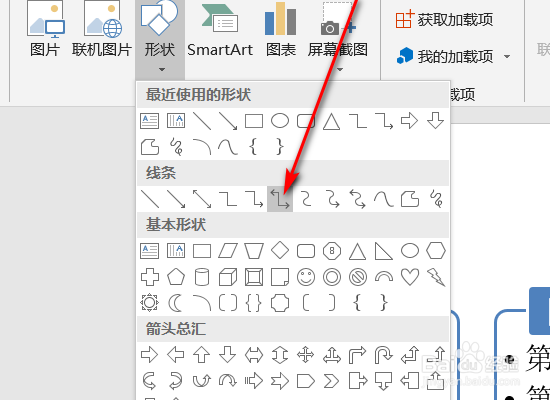The image size is (550, 400).
Task: Select the straight line in the 线条 section
Action: pos(149,199)
